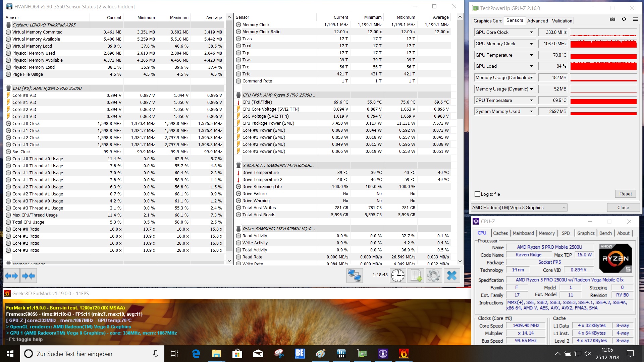Take a screenshot with the GPU-Z camera icon

coord(612,19)
